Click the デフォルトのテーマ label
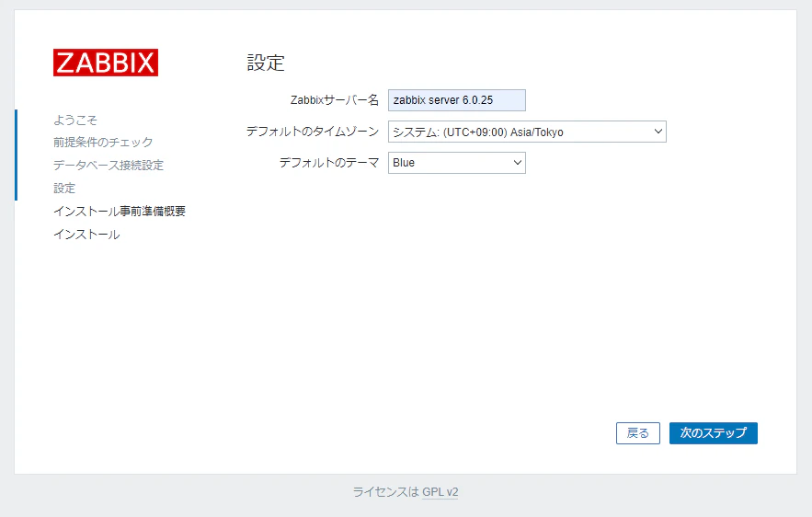The width and height of the screenshot is (812, 517). pos(329,163)
